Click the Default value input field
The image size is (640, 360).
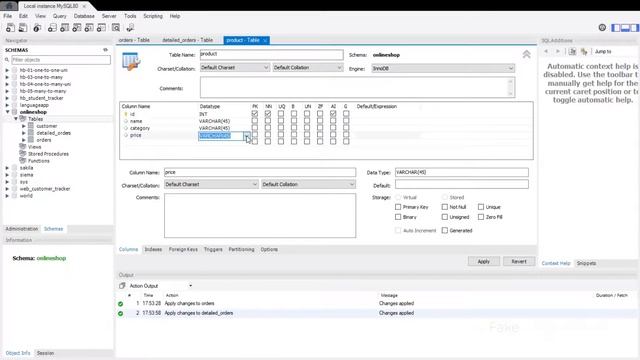(x=462, y=185)
